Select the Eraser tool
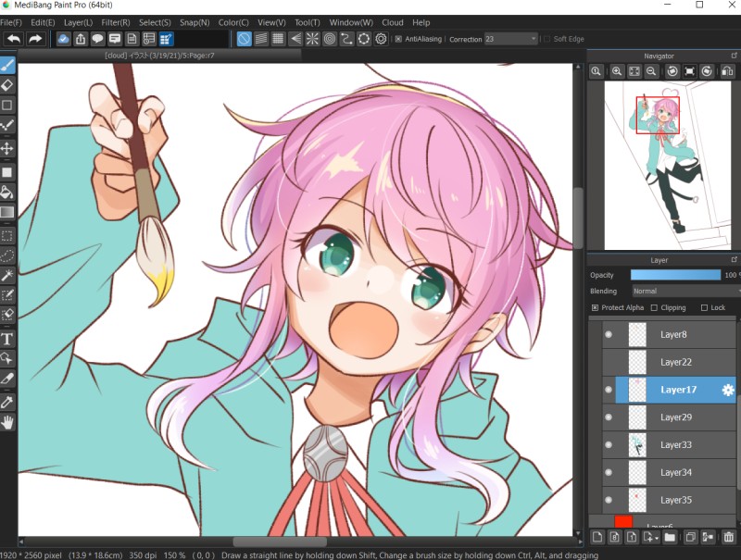 [x=7, y=85]
